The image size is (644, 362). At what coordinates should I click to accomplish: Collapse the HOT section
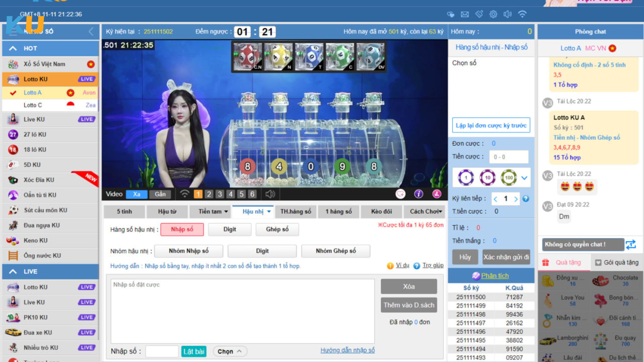pos(13,48)
